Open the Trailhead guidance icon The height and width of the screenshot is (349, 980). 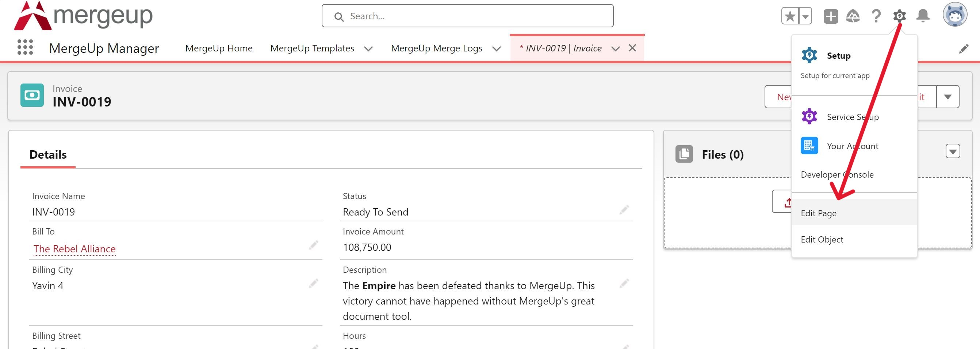[853, 16]
